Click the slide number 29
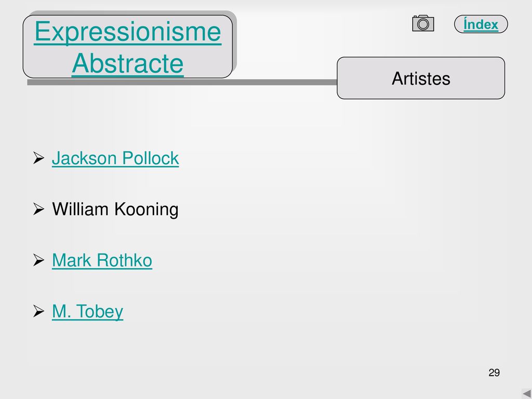The height and width of the screenshot is (399, 532). 494,373
